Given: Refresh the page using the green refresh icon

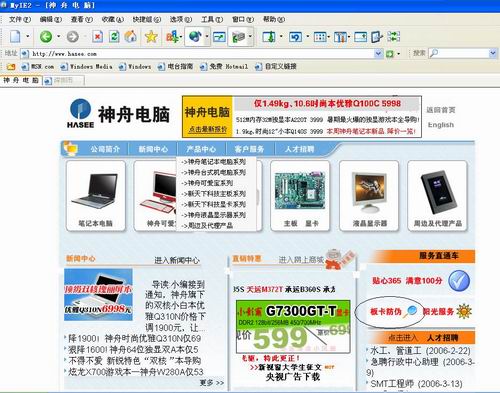Looking at the screenshot, I should pos(114,36).
